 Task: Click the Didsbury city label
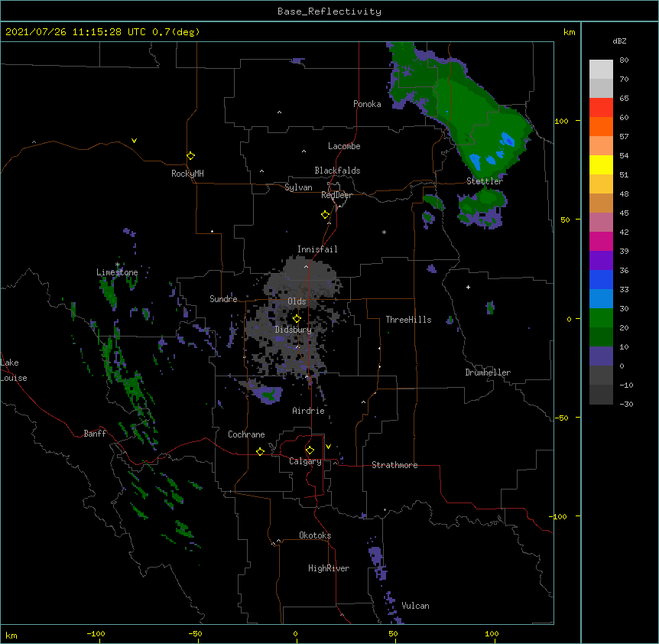pos(294,330)
